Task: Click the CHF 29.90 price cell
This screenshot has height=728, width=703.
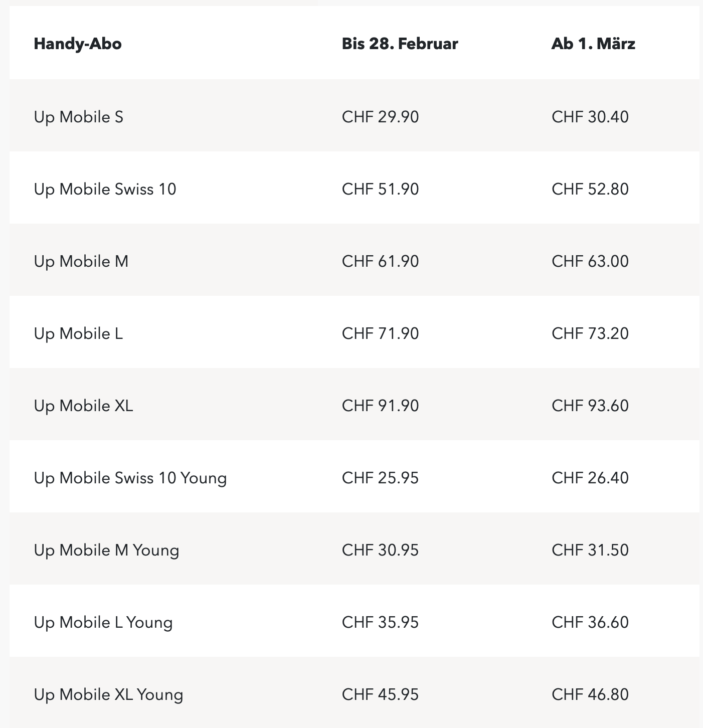Action: [x=381, y=117]
